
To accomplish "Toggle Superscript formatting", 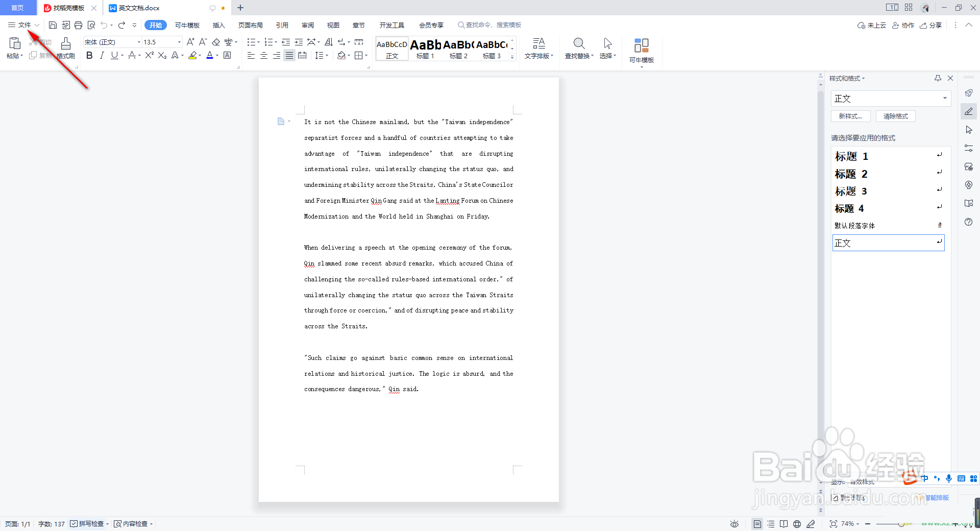I will [149, 55].
